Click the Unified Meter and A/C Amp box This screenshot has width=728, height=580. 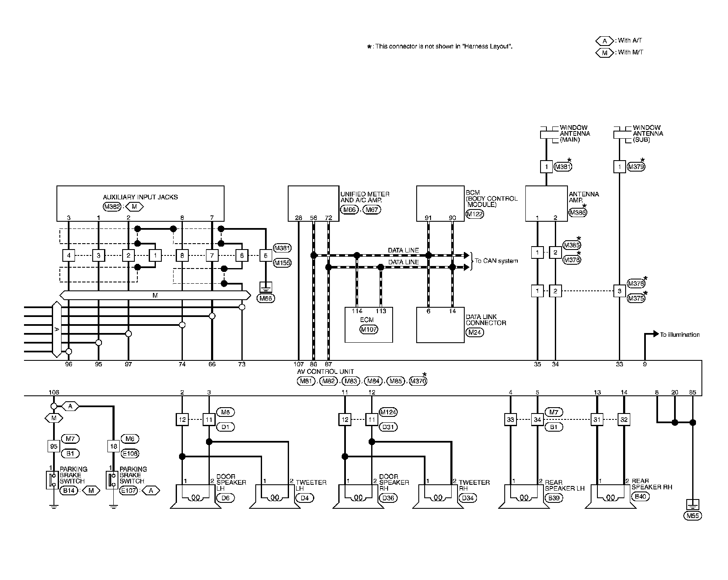click(313, 203)
